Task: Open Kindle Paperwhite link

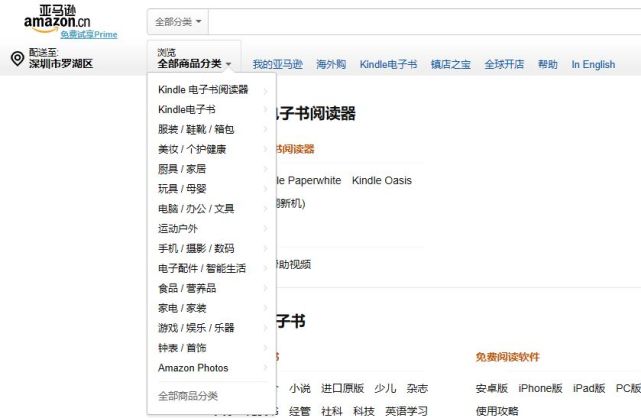Action: (x=309, y=180)
